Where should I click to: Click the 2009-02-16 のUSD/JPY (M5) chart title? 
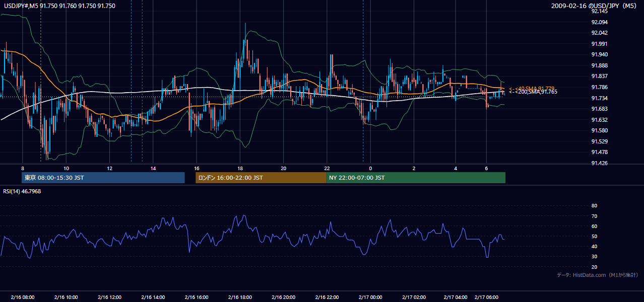click(x=595, y=6)
